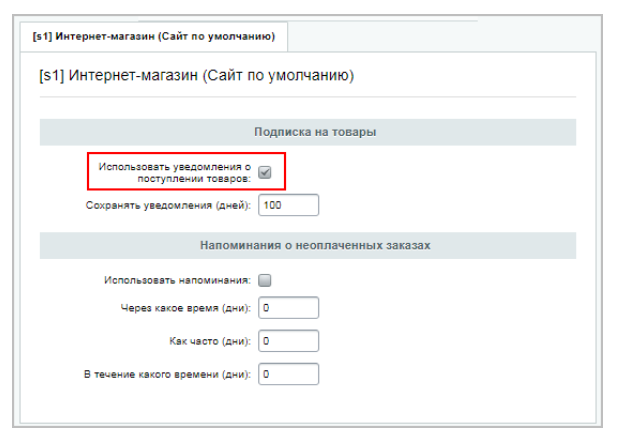
Task: Select the 'В течение какого времени (дни)' field
Action: coord(288,374)
